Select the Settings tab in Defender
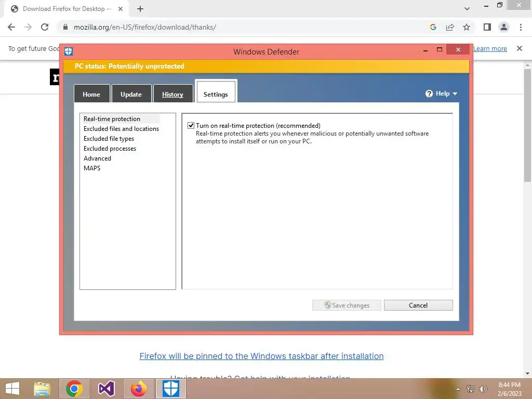 tap(216, 92)
